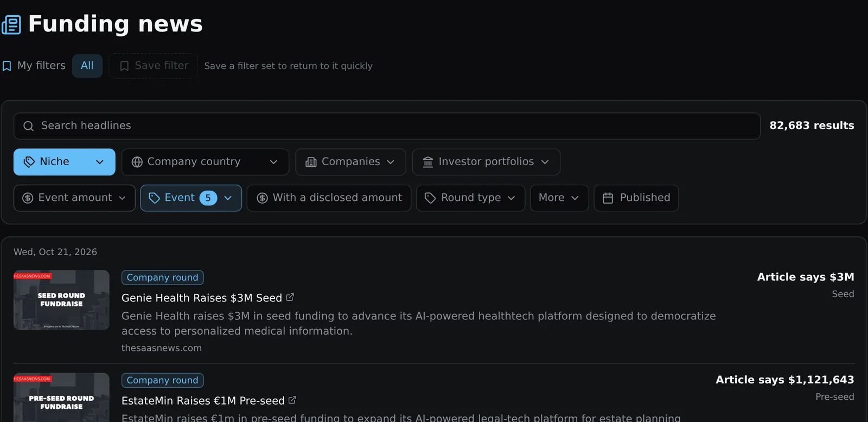Screen dimensions: 868x422
Task: Open the Company country dropdown
Action: [x=205, y=162]
